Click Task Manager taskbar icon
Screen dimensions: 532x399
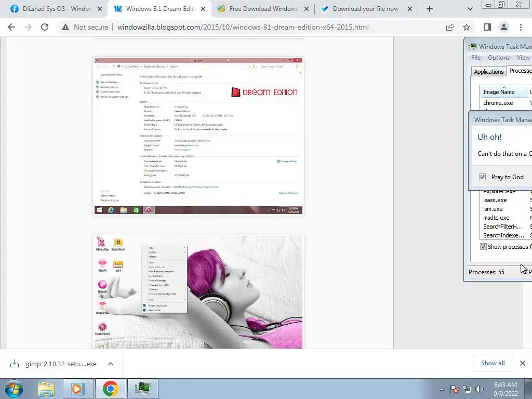142,389
